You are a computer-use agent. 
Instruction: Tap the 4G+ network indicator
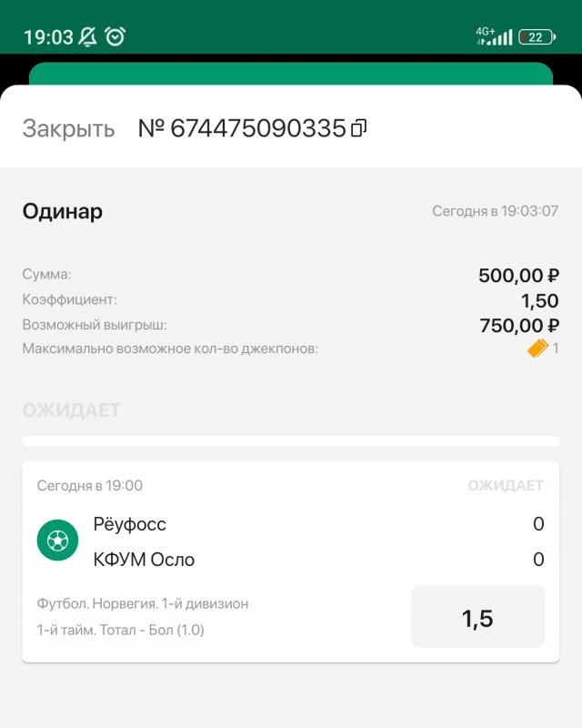(485, 35)
